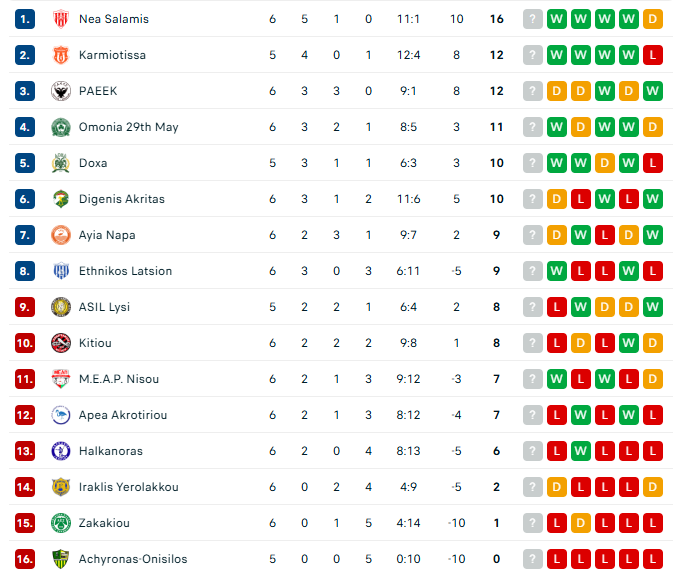
Task: Click the Apea Akrotiriou team logo
Action: (60, 415)
